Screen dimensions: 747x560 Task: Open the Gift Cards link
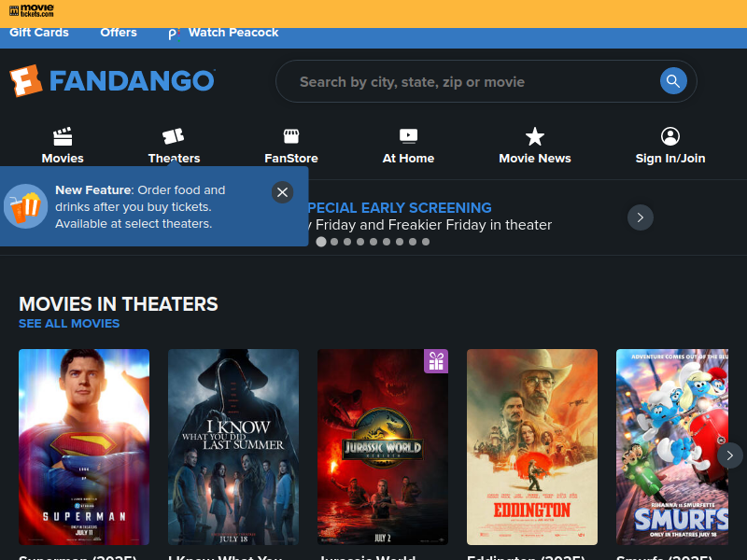(39, 33)
